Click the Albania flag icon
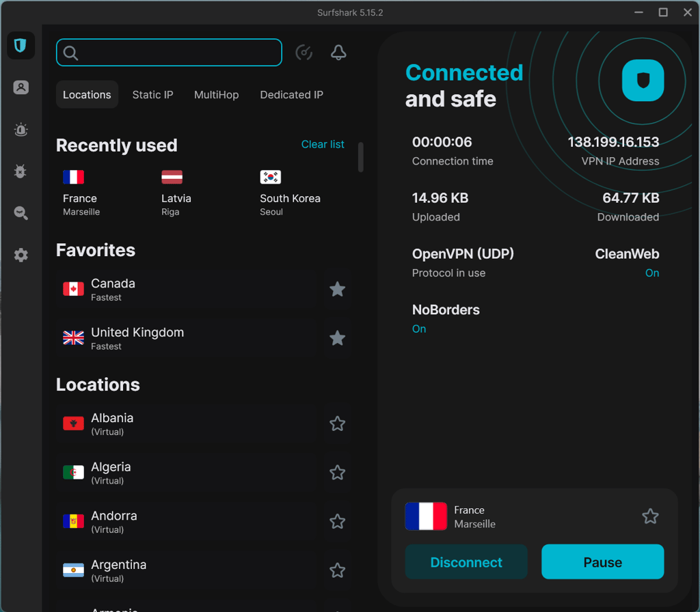700x612 pixels. [x=73, y=423]
